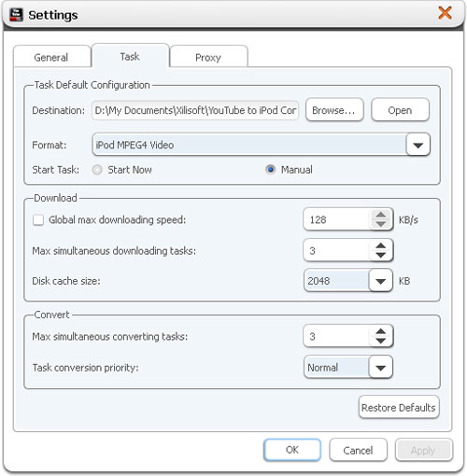The height and width of the screenshot is (476, 467).
Task: Open Task conversion priority dropdown arrow
Action: [x=380, y=368]
